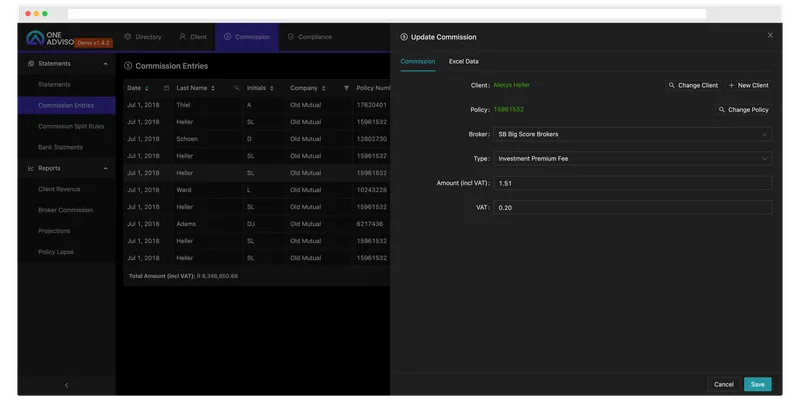The image size is (800, 400).
Task: Sort the table by Company
Action: [323, 88]
